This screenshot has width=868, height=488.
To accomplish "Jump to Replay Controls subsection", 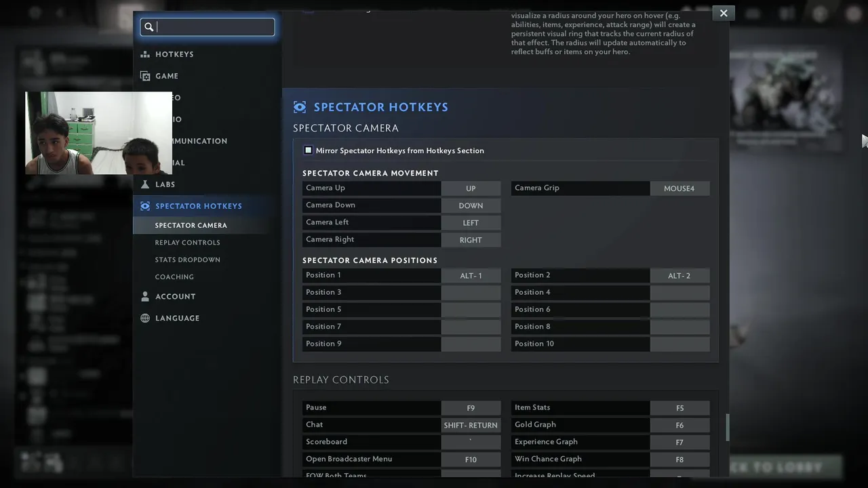I will pyautogui.click(x=188, y=243).
